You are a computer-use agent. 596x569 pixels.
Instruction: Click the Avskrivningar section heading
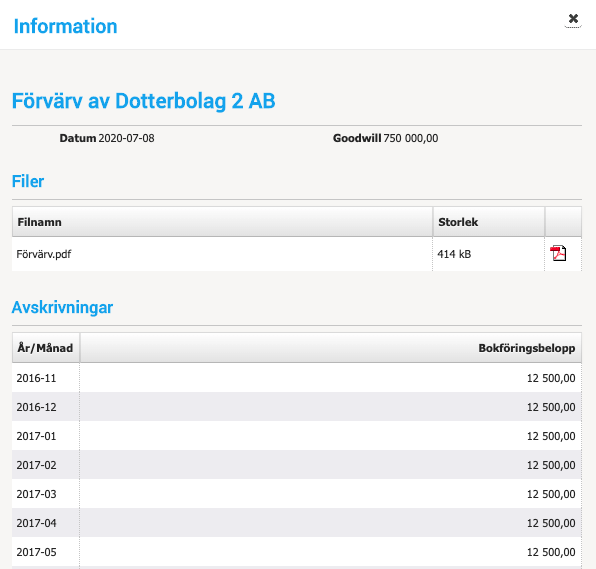(x=62, y=307)
